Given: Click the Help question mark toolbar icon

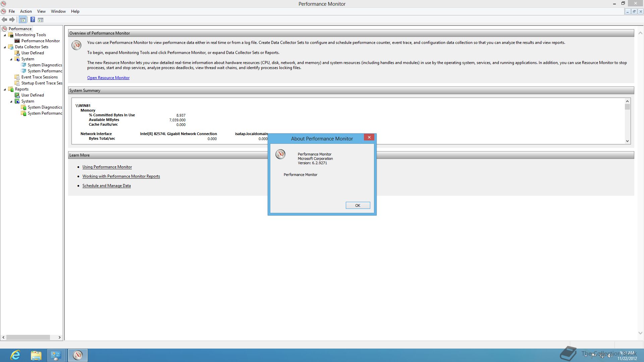Looking at the screenshot, I should 33,20.
